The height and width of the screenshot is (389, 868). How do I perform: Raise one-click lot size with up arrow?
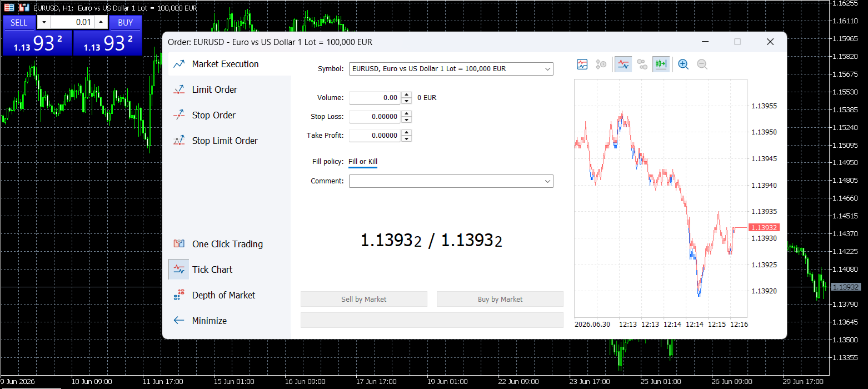[x=101, y=22]
